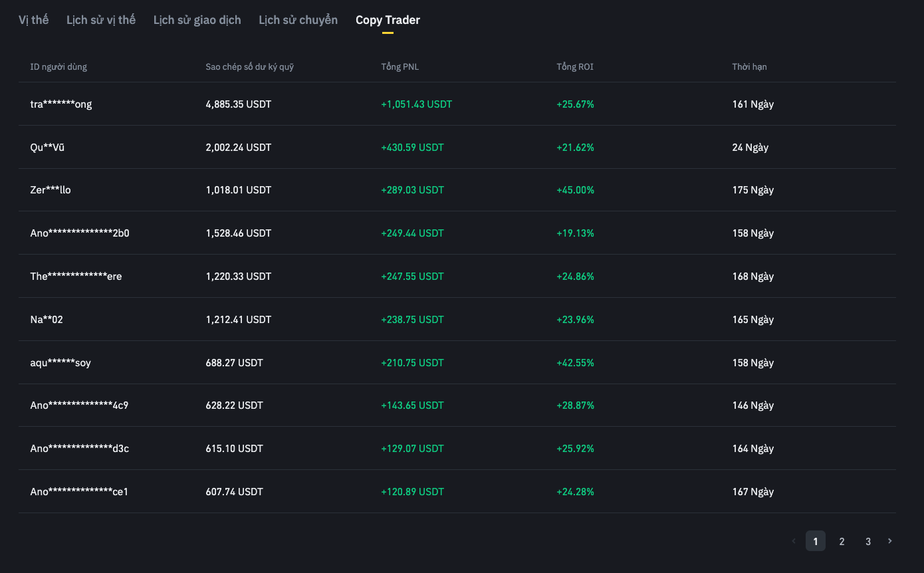Click the Tổng PNL column header

click(x=400, y=66)
